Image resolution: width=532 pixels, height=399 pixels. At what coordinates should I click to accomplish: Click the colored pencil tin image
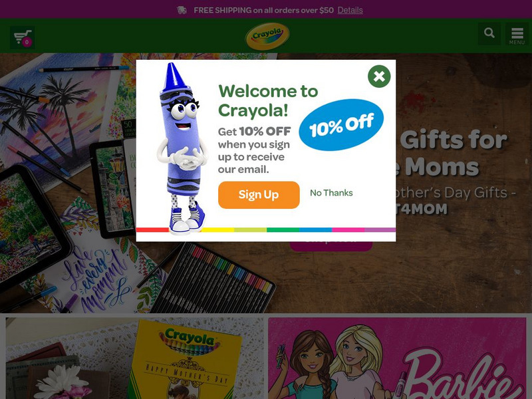pyautogui.click(x=212, y=278)
